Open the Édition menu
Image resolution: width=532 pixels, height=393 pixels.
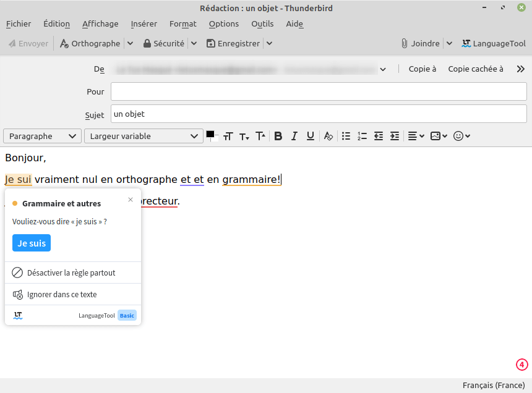tap(57, 23)
